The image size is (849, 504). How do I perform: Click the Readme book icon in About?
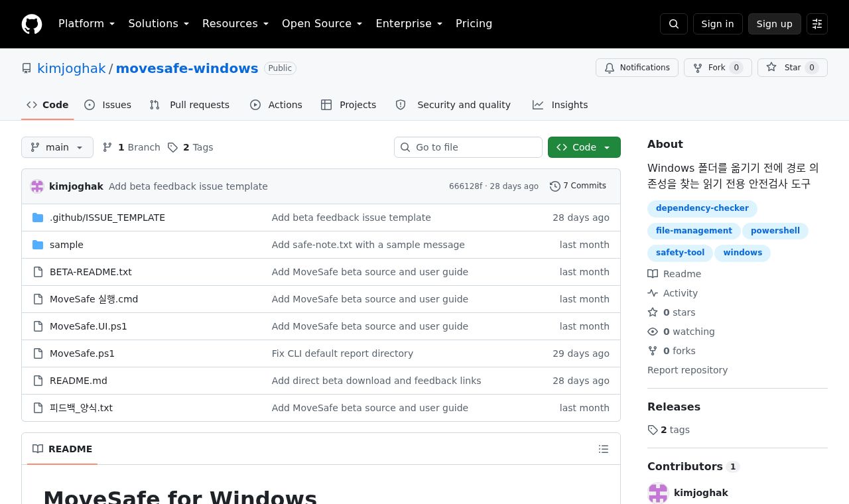tap(653, 274)
